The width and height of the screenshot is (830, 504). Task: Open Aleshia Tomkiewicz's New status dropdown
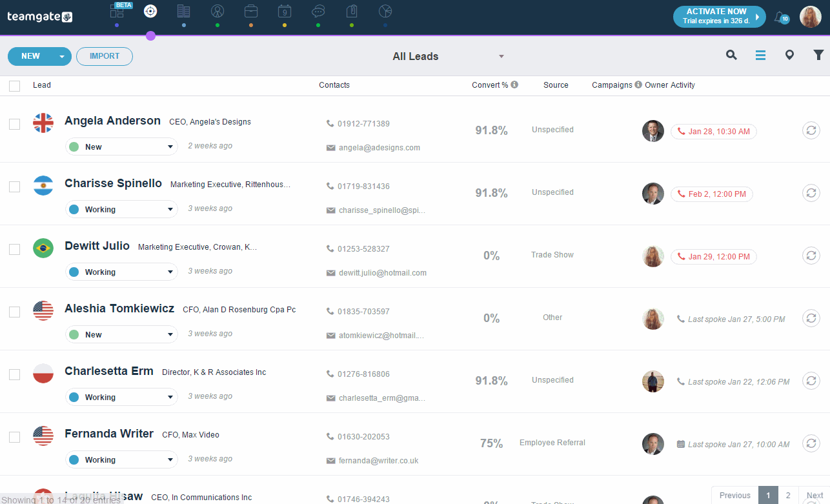pos(121,334)
